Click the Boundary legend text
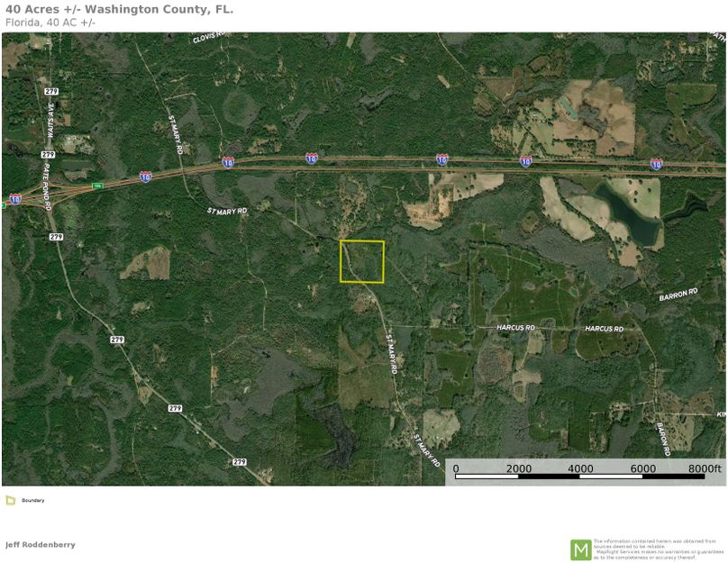The image size is (728, 563). tap(33, 500)
